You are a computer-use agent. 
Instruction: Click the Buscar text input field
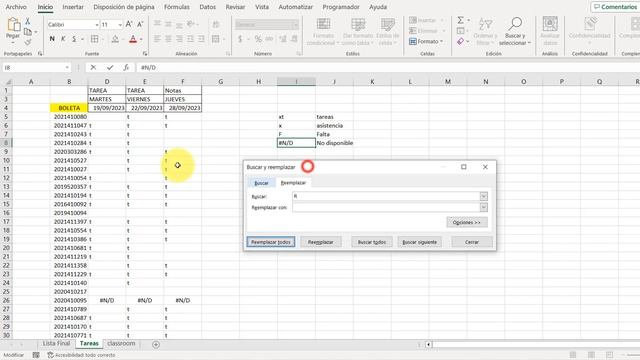pos(386,196)
